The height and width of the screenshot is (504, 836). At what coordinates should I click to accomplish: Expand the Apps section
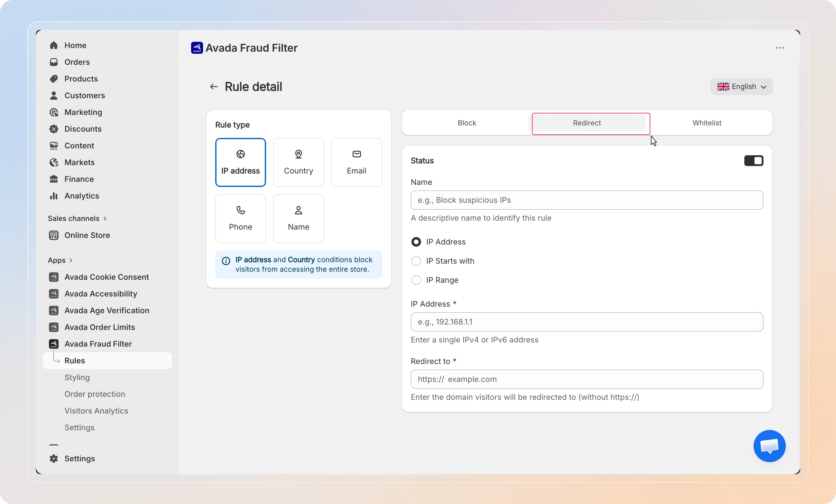(60, 260)
